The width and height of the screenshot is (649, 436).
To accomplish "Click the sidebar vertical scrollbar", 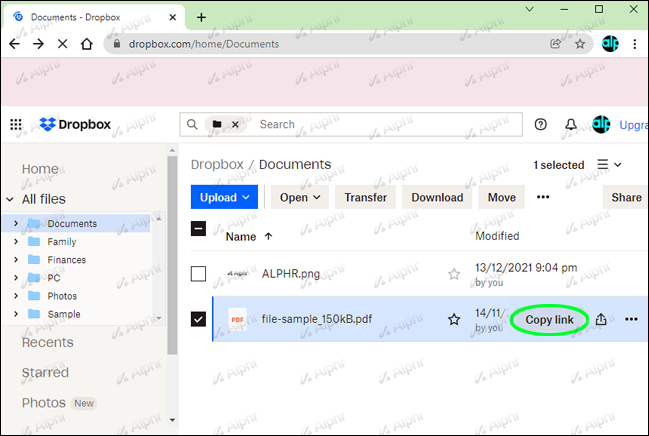I will click(x=172, y=255).
